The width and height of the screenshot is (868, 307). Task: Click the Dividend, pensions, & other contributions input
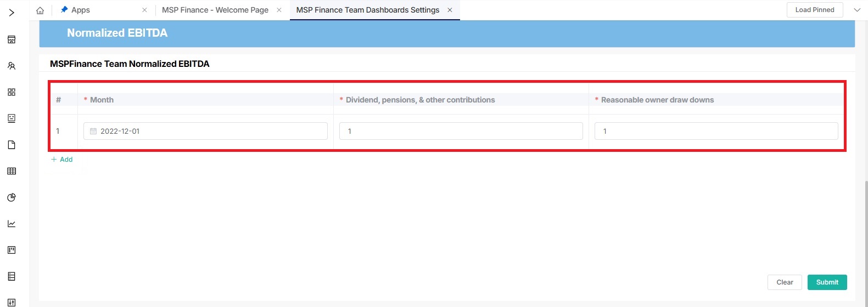(461, 131)
